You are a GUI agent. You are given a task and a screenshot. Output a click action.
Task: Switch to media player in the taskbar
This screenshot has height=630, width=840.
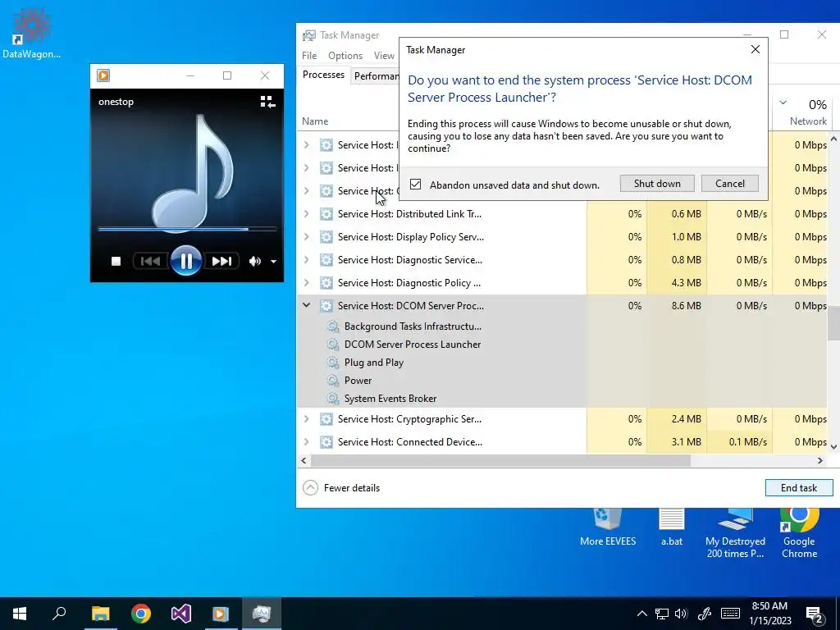pyautogui.click(x=221, y=614)
